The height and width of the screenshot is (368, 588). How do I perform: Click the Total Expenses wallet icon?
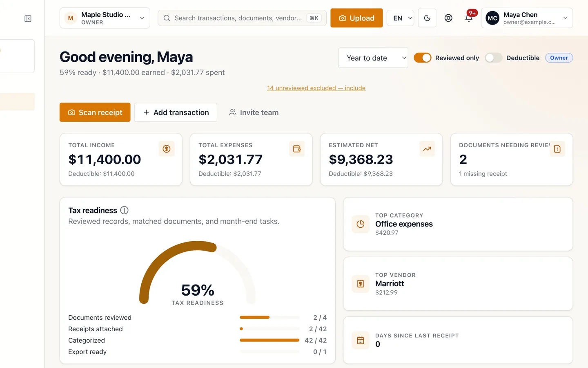pos(297,149)
